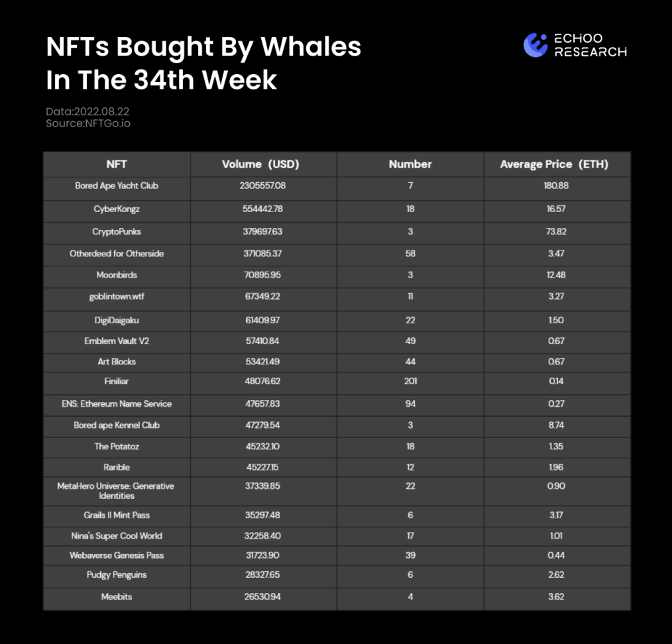Click the ECHOO RESEARCH brand text
Viewport: 672px width, 644px height.
(590, 45)
